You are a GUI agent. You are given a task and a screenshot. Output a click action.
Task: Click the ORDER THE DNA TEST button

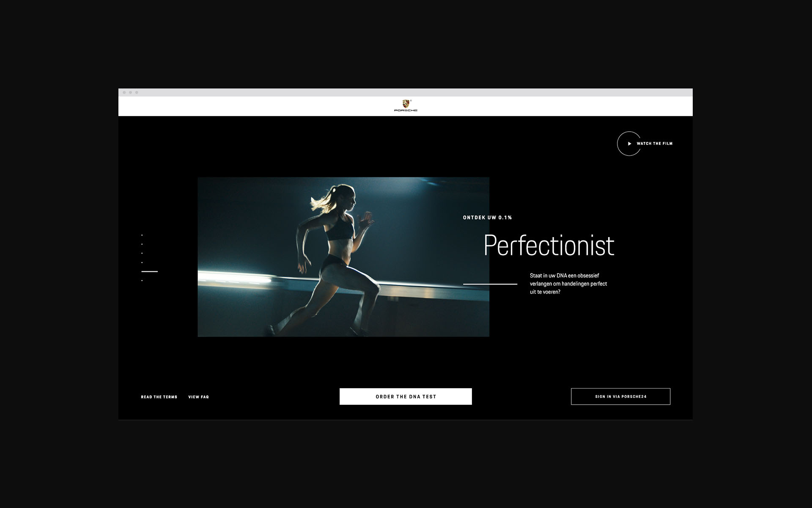(x=406, y=397)
